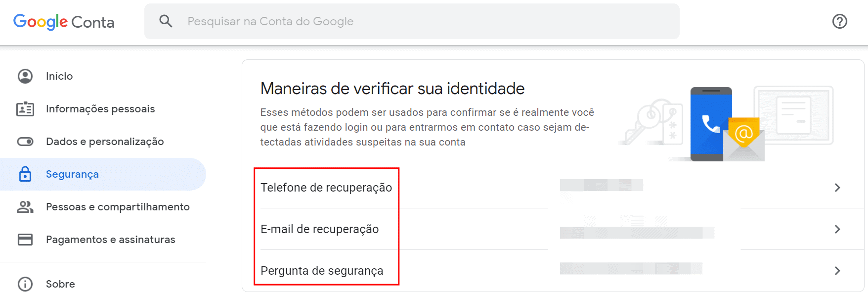868x296 pixels.
Task: Expand the E-mail de recuperação chevron
Action: click(837, 229)
